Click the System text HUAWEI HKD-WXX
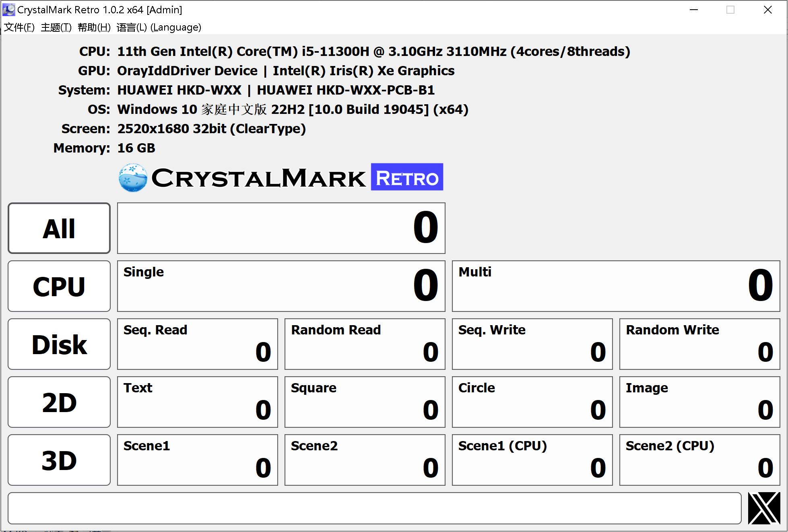 point(276,90)
